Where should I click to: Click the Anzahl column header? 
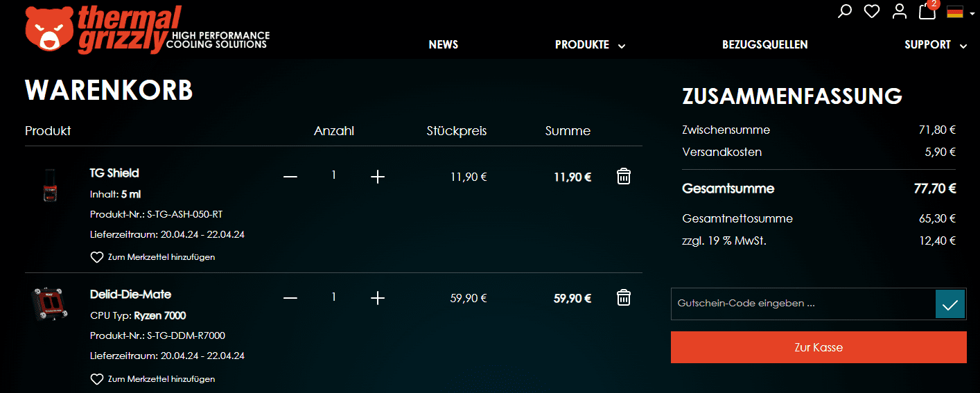tap(334, 131)
